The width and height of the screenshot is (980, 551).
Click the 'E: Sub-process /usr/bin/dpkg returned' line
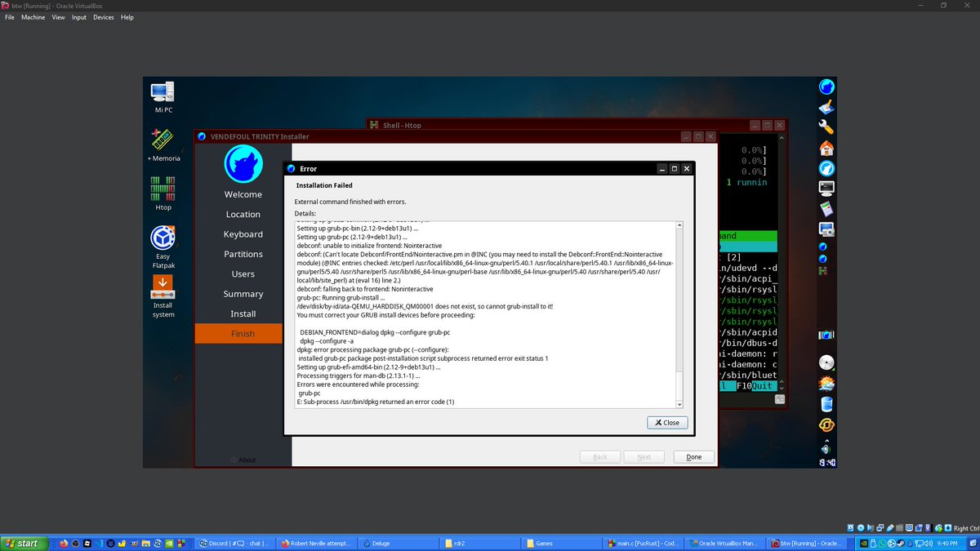[376, 402]
